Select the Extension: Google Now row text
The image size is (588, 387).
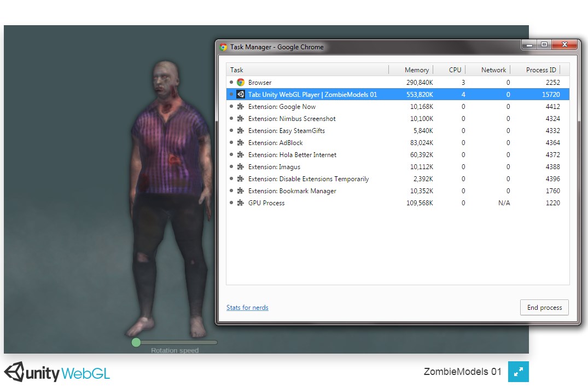click(282, 107)
